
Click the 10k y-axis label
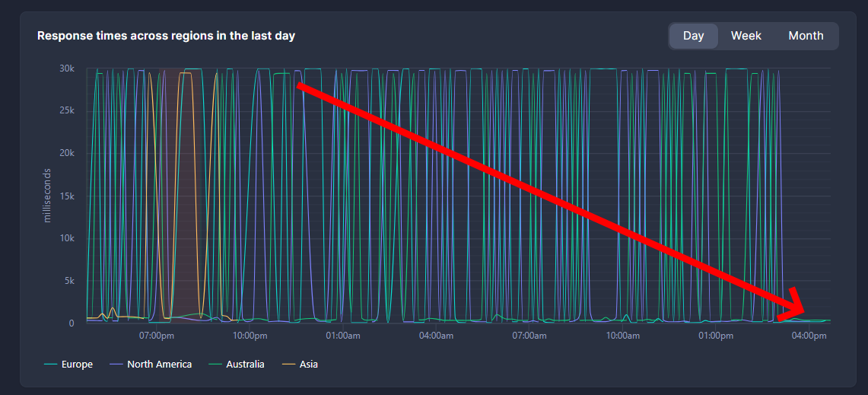click(x=66, y=238)
